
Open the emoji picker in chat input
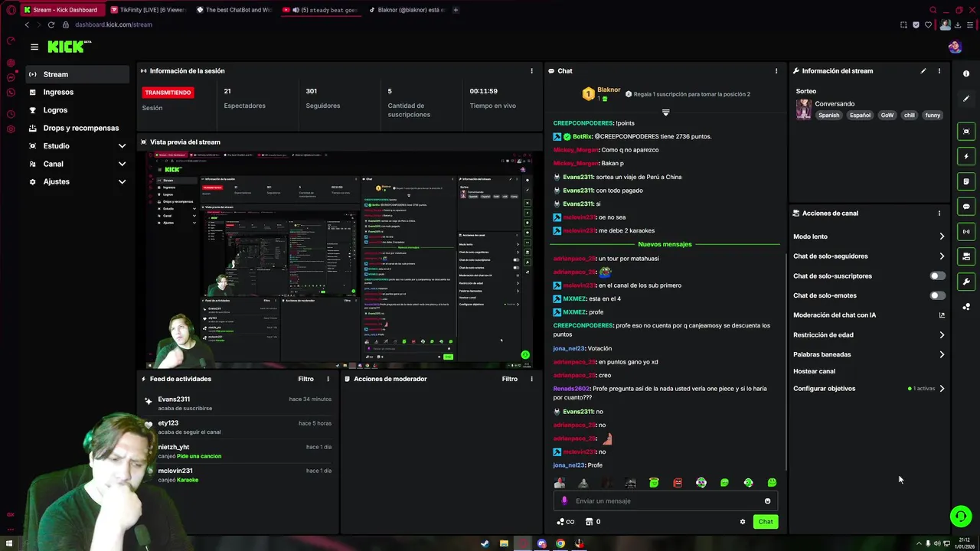[767, 501]
